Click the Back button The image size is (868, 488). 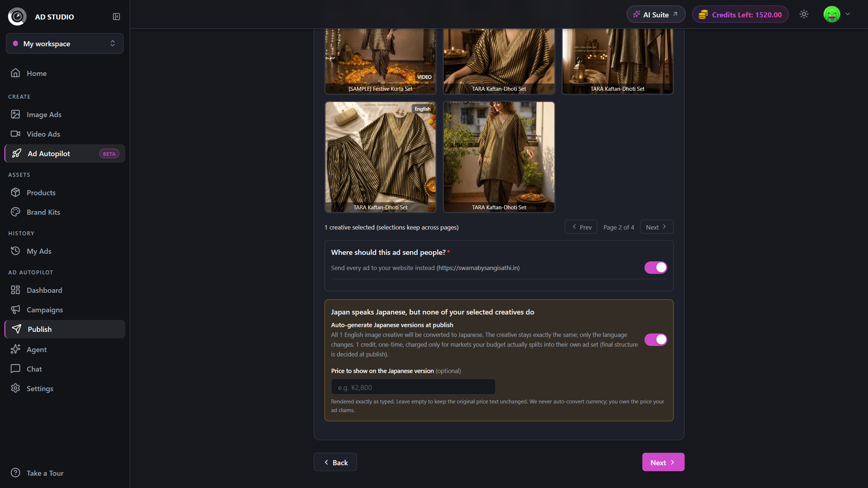(335, 462)
